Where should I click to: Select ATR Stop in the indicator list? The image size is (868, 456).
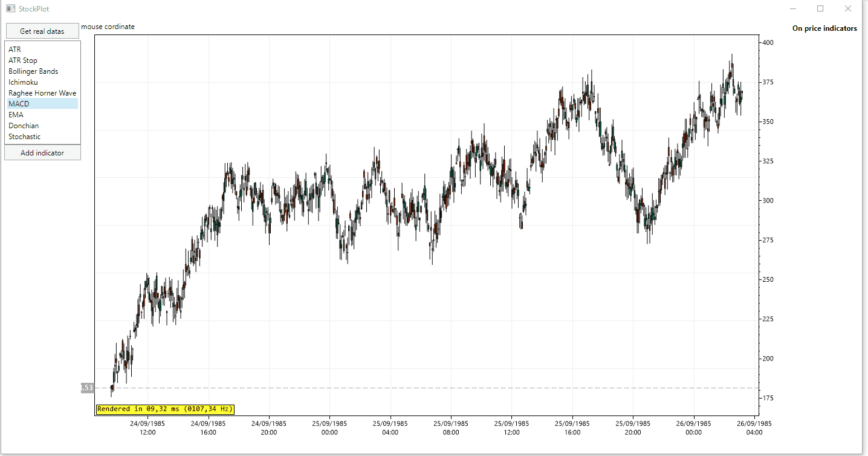[x=42, y=60]
